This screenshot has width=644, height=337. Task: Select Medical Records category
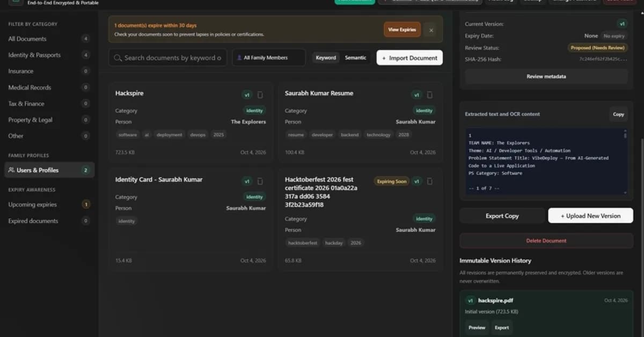coord(48,87)
